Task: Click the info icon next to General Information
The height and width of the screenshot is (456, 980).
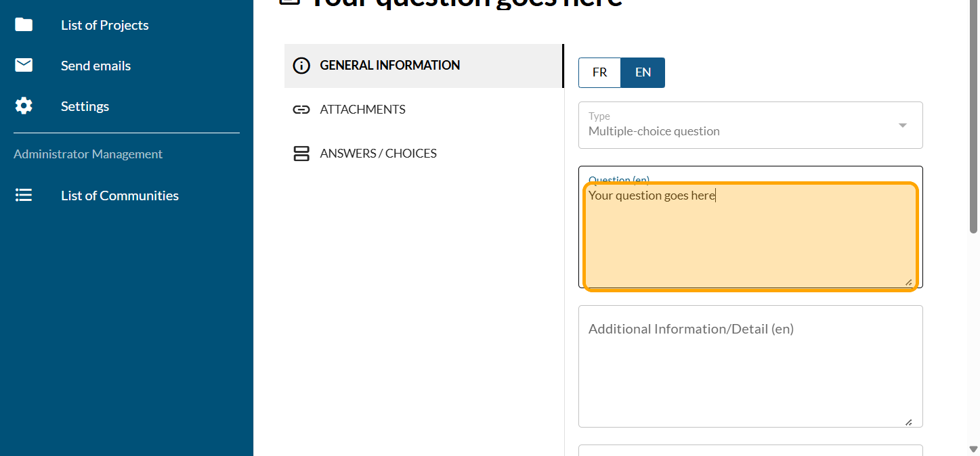Action: point(301,66)
